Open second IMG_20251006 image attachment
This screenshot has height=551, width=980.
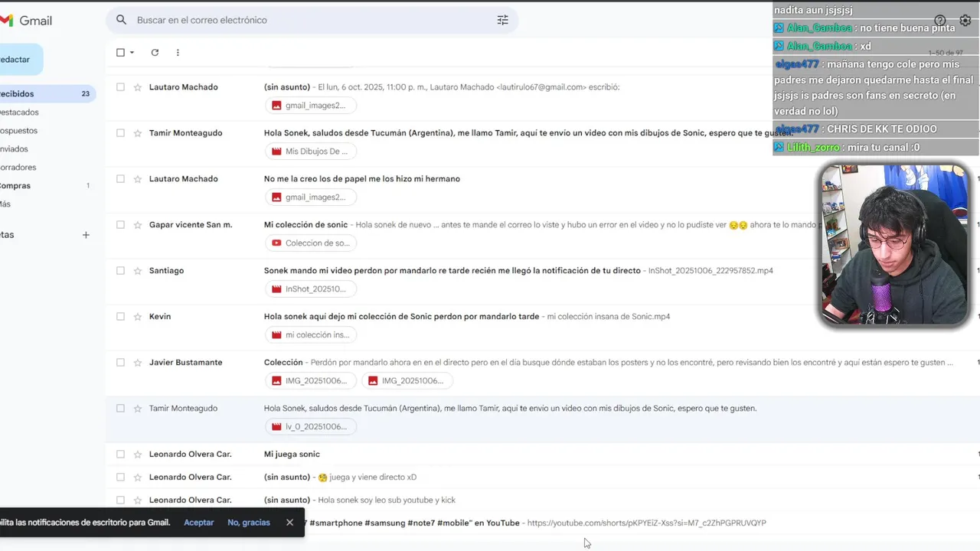tap(407, 381)
